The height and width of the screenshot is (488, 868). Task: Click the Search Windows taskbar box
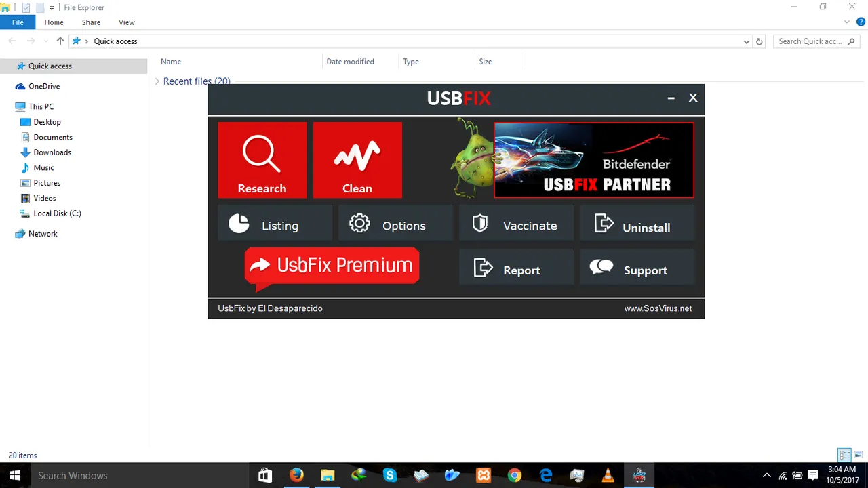tap(139, 475)
